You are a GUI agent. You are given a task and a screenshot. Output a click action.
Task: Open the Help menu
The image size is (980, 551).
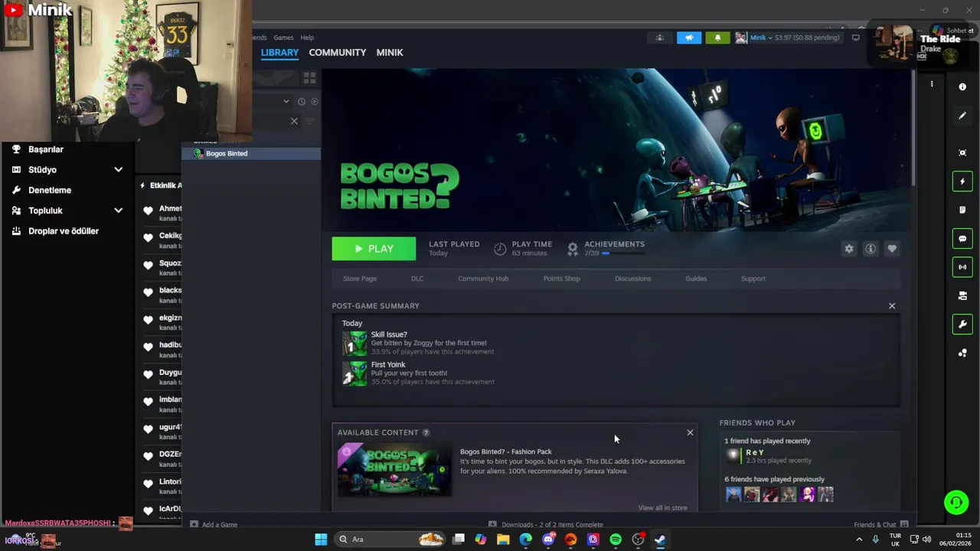tap(307, 37)
